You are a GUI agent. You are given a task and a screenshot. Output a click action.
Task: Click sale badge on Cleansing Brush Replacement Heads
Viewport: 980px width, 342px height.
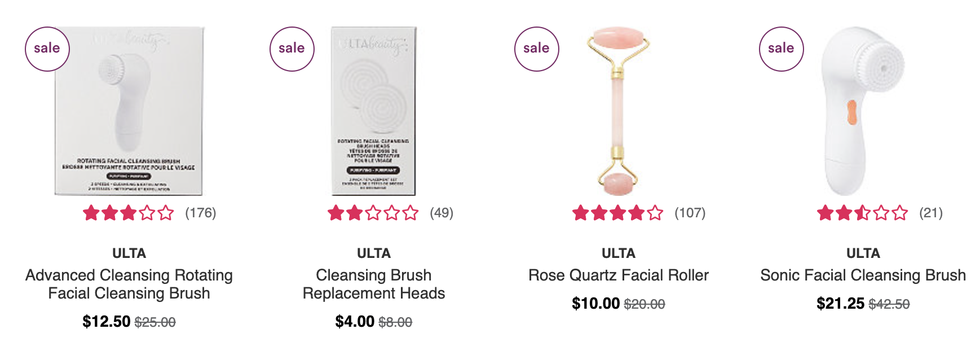pos(292,49)
